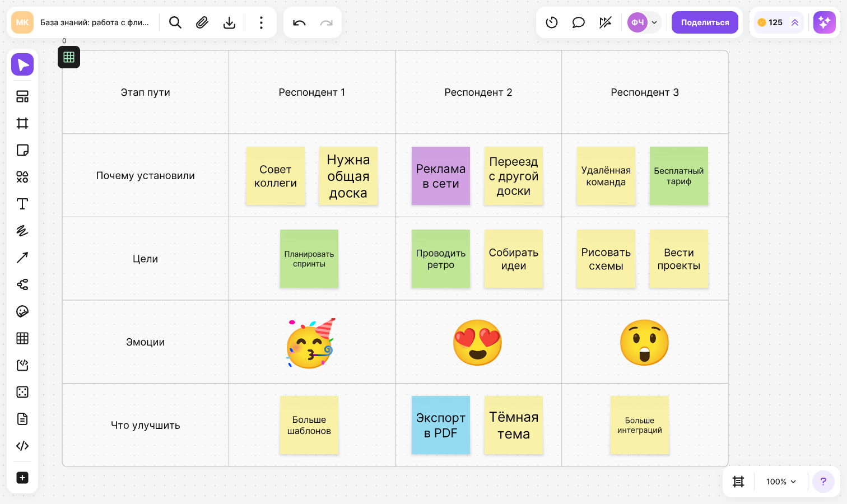This screenshot has height=504, width=847.
Task: Open the code embed tool
Action: [22, 446]
